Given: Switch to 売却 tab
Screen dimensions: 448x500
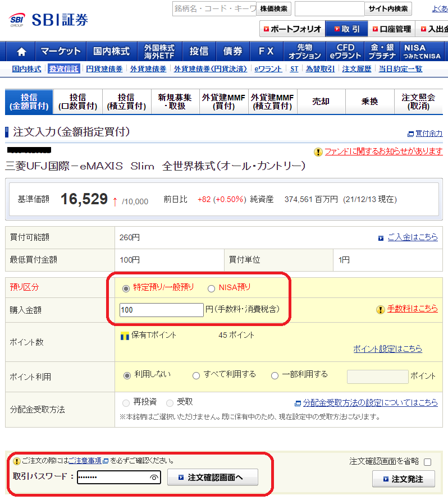Looking at the screenshot, I should tap(321, 102).
